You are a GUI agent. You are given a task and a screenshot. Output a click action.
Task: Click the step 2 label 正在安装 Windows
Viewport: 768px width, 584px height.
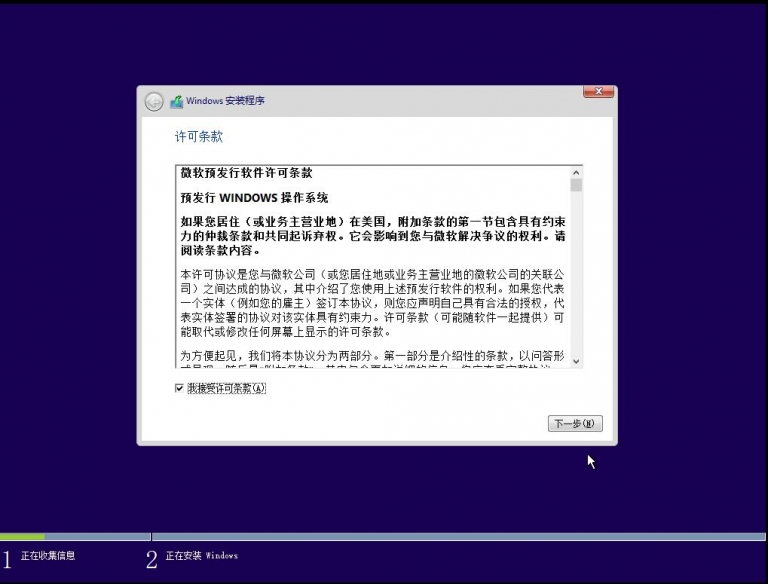(x=201, y=556)
